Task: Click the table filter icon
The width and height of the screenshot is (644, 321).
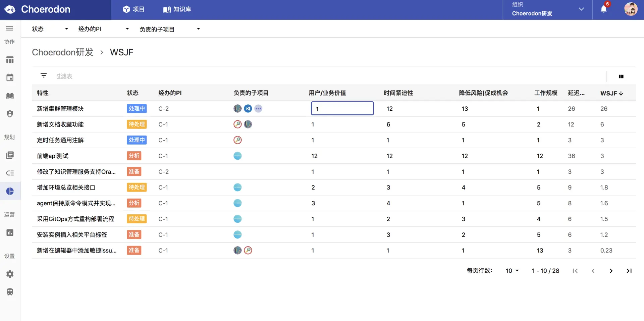Action: (x=44, y=76)
